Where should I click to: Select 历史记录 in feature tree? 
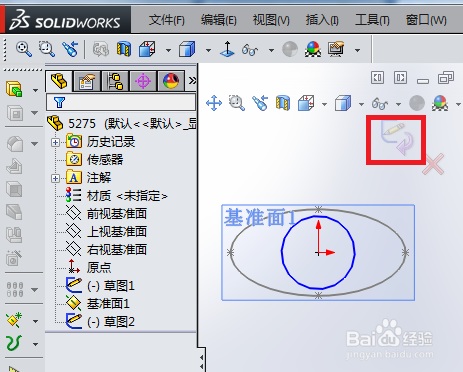point(111,142)
